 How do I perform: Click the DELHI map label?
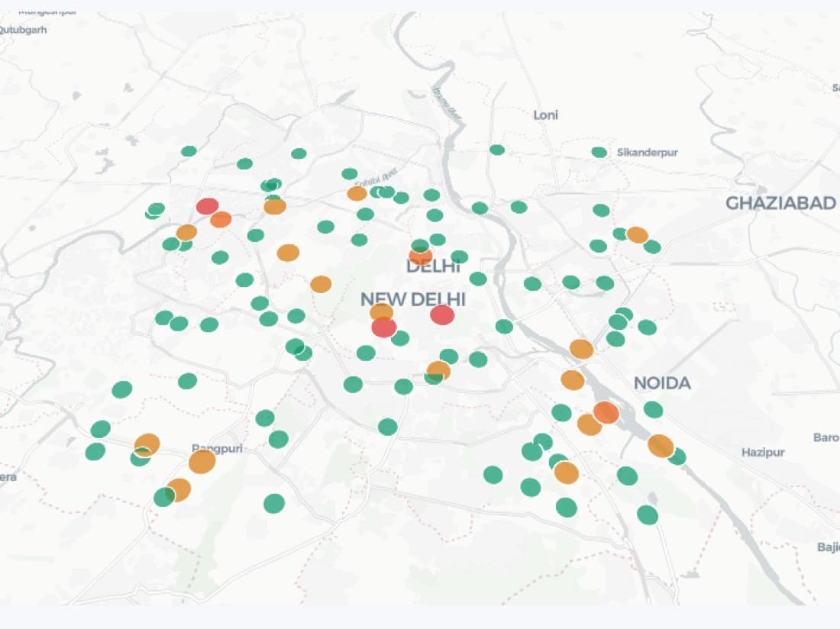(434, 266)
